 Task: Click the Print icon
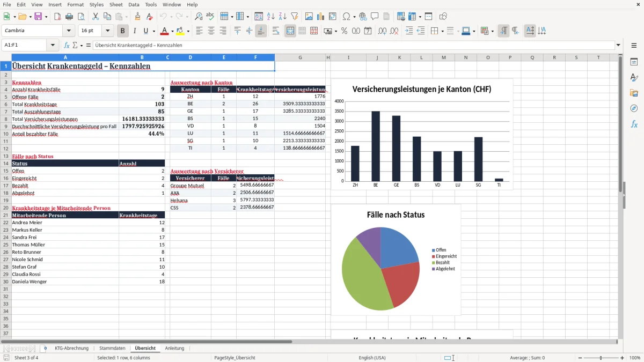tap(69, 17)
